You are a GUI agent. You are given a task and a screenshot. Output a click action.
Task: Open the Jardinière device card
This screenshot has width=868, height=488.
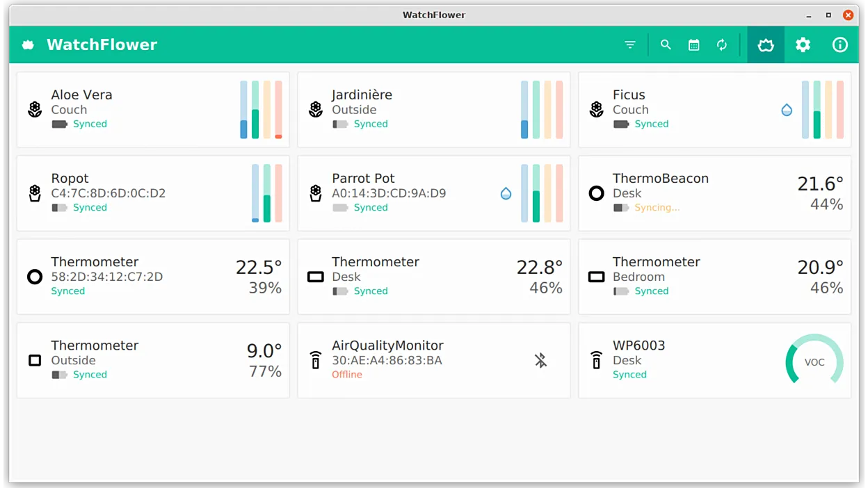click(x=434, y=110)
